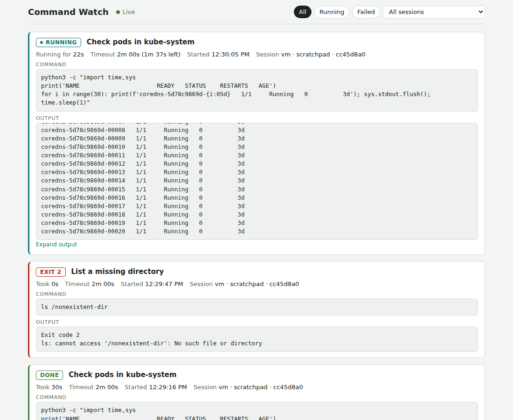Click the 'Timeout 2m 00s' in EXIT 2 card
This screenshot has height=420, width=513.
[90, 284]
